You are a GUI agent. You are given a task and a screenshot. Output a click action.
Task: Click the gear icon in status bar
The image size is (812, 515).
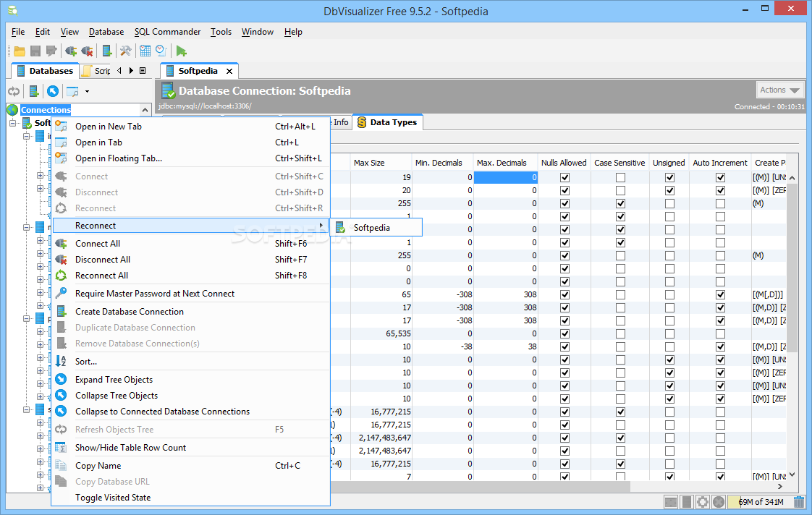coord(702,501)
